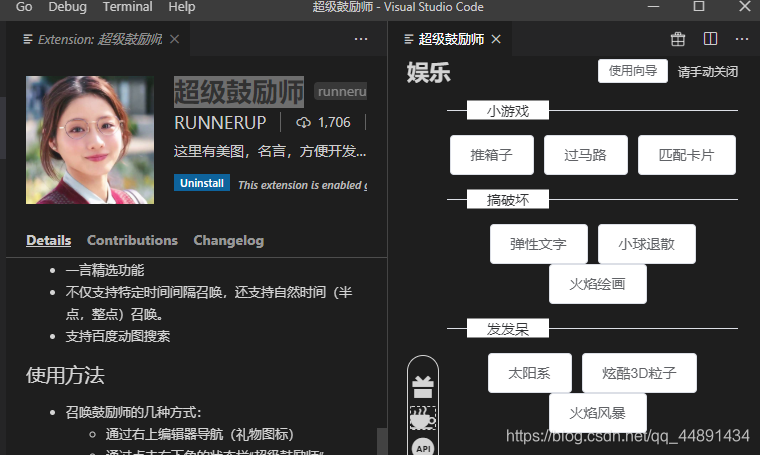This screenshot has width=760, height=455.
Task: Click the 发发呆 section label
Action: 507,329
